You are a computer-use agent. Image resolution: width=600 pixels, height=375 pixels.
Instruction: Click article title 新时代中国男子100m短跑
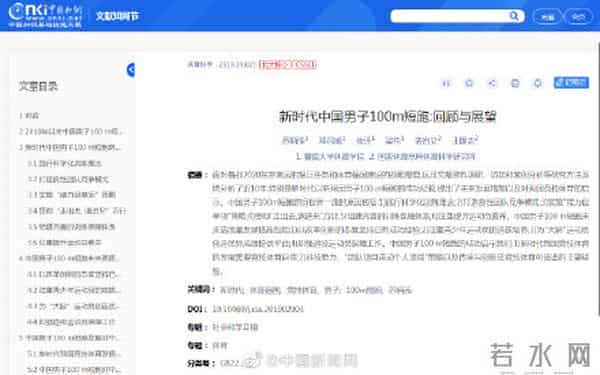coord(388,116)
